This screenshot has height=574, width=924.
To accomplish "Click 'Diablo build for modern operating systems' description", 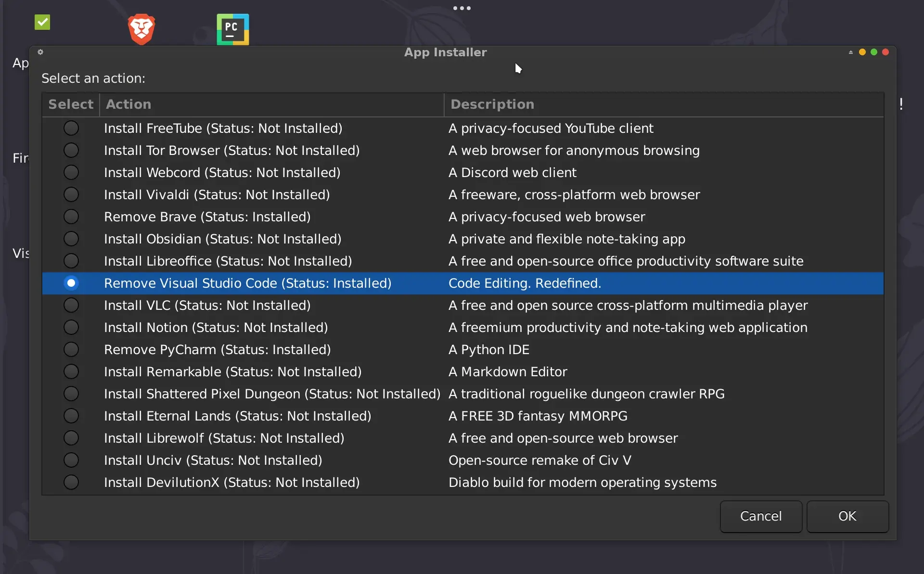I will coord(583,483).
